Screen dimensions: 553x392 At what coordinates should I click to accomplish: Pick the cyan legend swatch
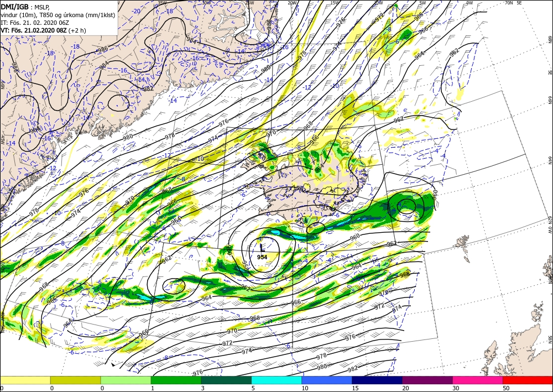pyautogui.click(x=276, y=380)
